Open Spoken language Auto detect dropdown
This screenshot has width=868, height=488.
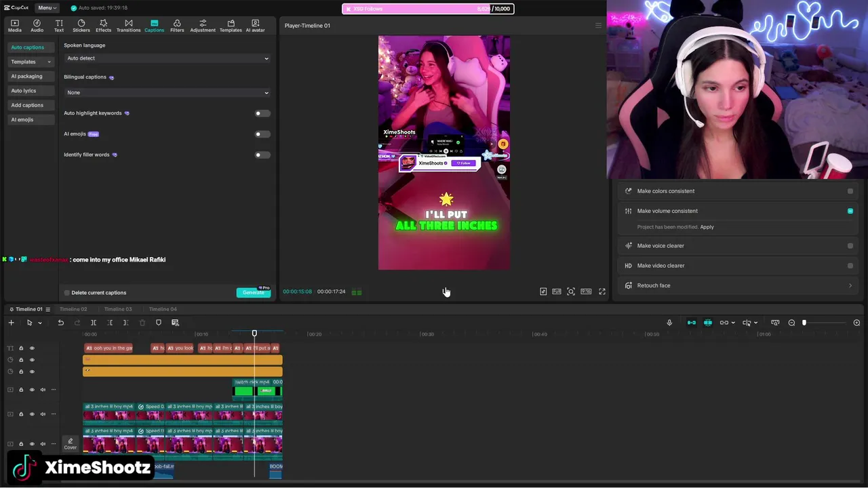pos(167,58)
